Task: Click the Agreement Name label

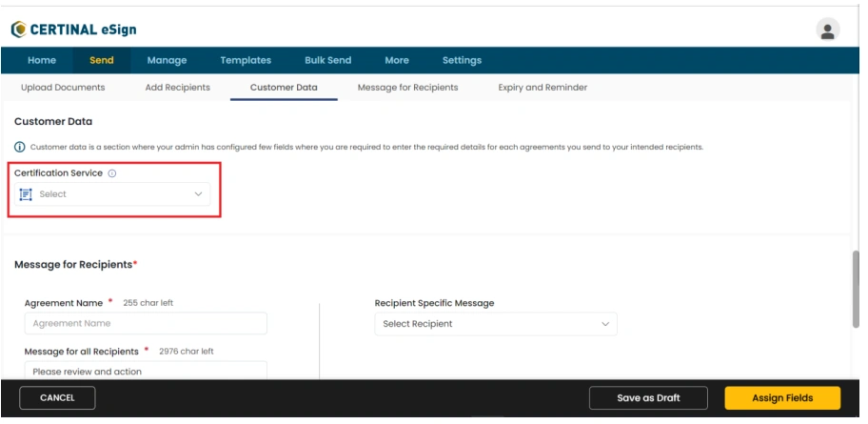Action: (x=64, y=303)
